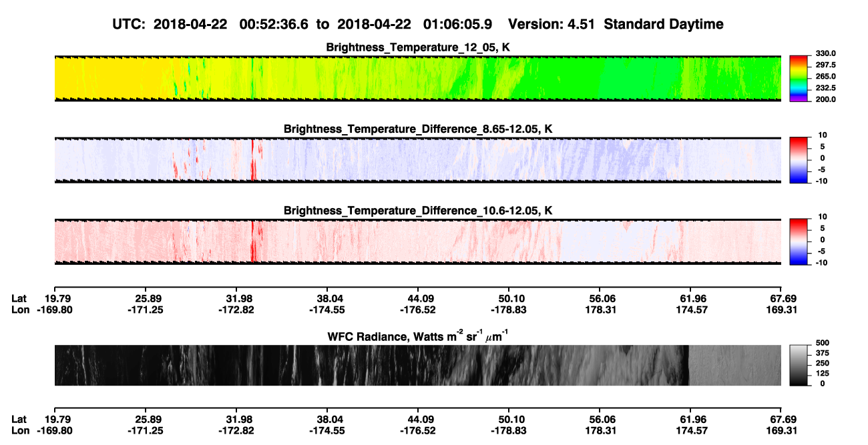Click the 'Lat' label on the bottom axis
Screen dimensions: 868x445
point(19,420)
